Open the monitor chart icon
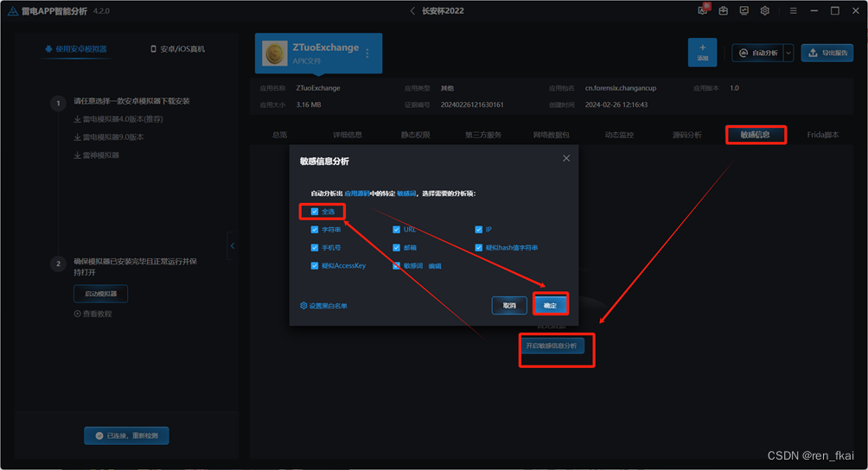 [744, 10]
